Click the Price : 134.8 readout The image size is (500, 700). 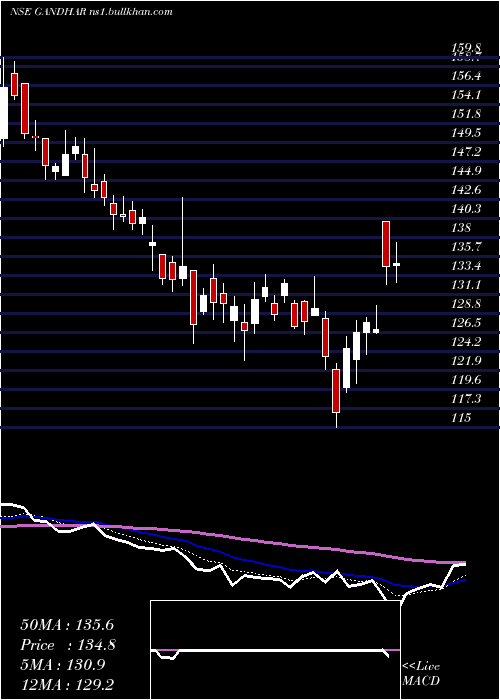point(68,645)
